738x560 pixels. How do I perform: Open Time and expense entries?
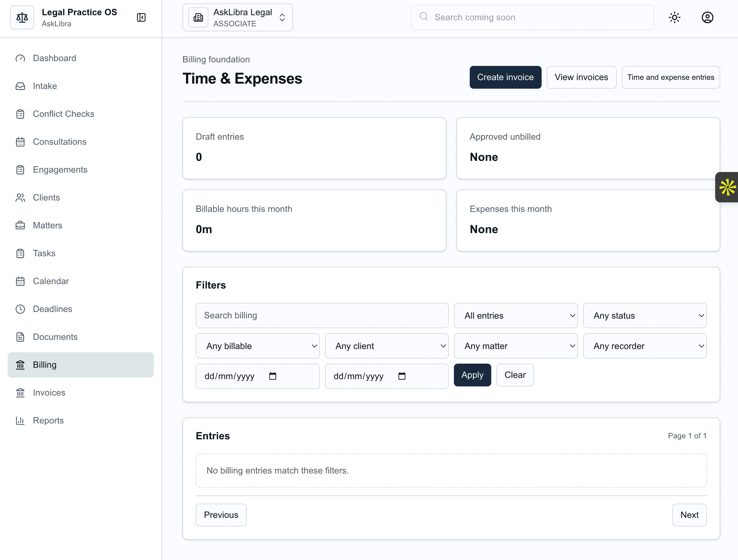[x=671, y=77]
